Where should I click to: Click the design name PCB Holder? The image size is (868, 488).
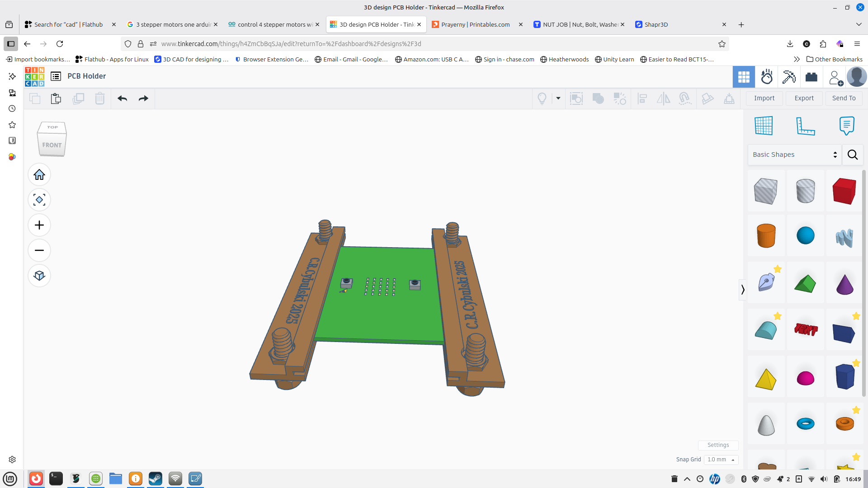87,76
